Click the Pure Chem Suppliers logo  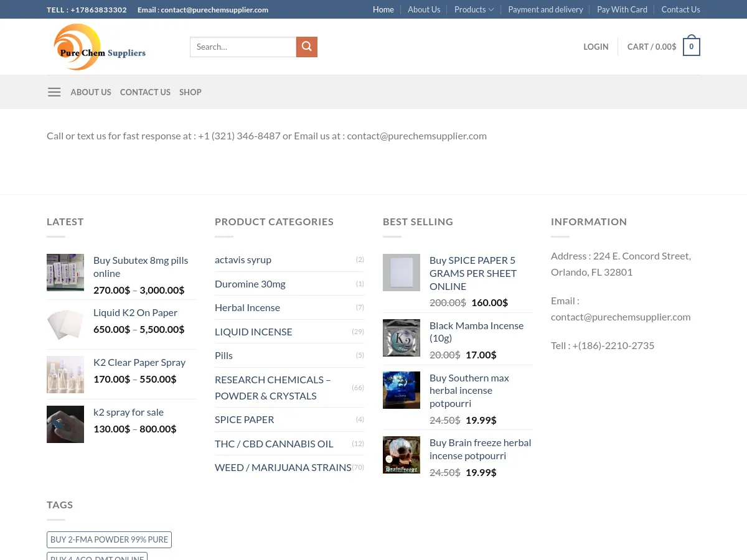pos(100,47)
